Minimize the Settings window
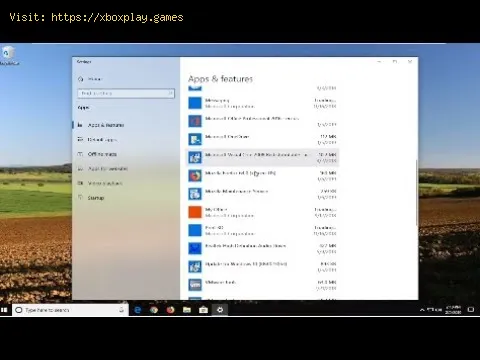 click(379, 62)
